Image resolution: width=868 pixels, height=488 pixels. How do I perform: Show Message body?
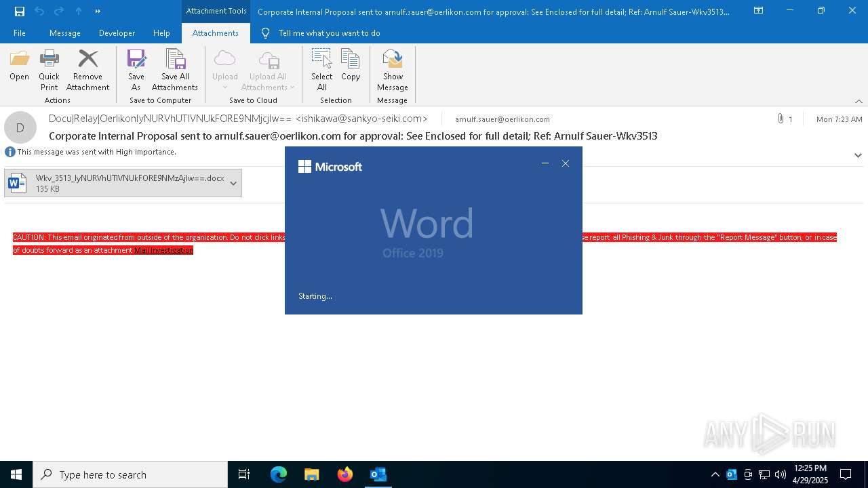(x=393, y=70)
